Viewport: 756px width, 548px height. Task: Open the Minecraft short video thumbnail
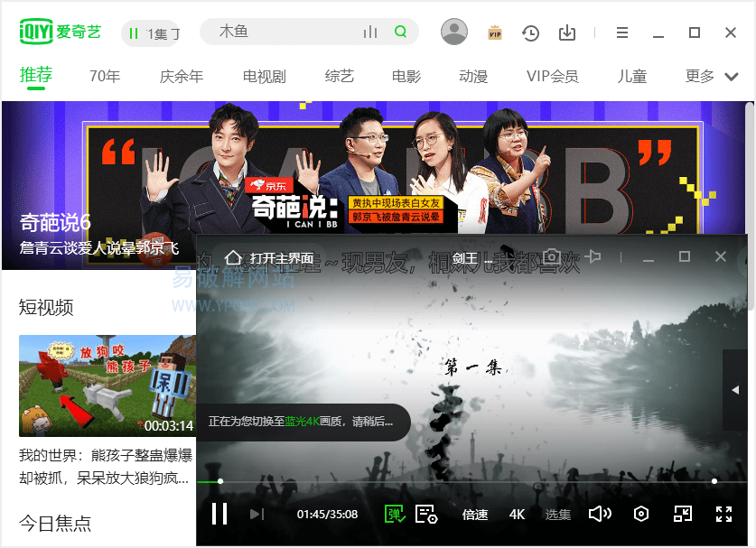[x=107, y=385]
